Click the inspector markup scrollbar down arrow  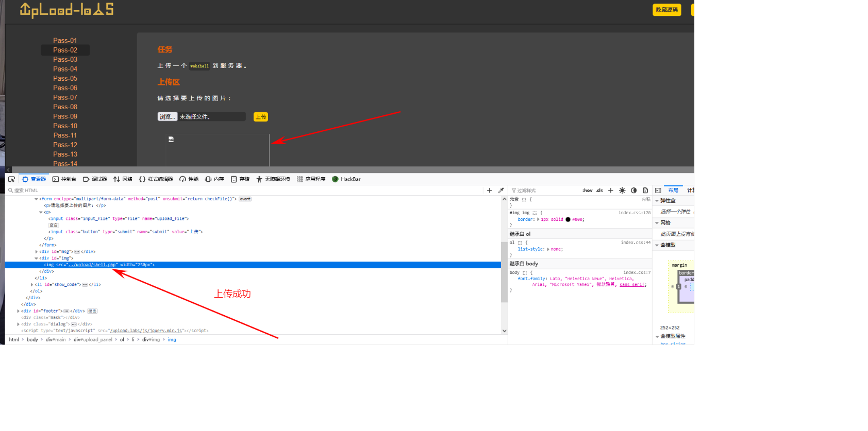[504, 331]
